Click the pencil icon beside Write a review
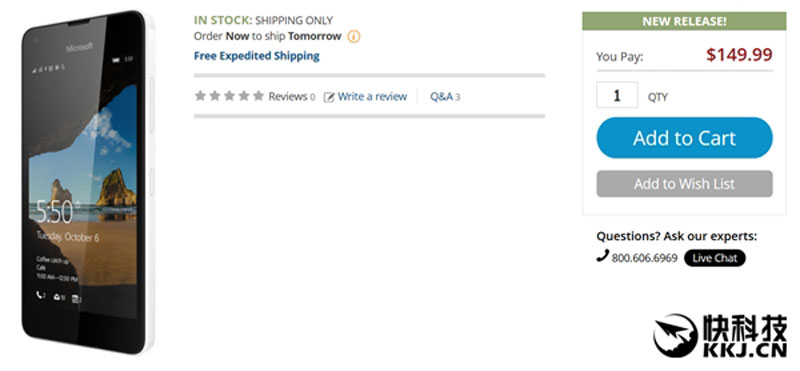Screen dimensions: 800x371 329,97
